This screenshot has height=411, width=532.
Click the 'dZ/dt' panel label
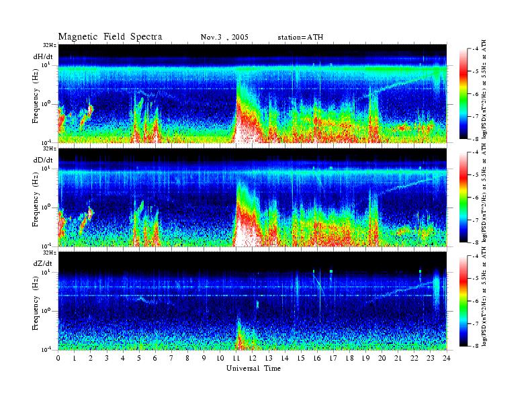(x=43, y=263)
